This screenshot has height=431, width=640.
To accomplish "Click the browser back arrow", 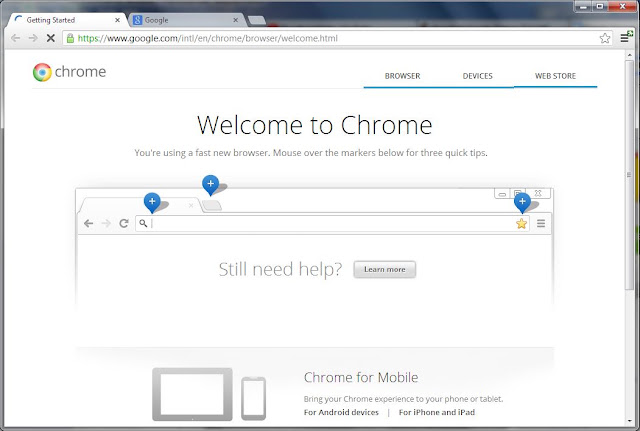I will [x=16, y=38].
